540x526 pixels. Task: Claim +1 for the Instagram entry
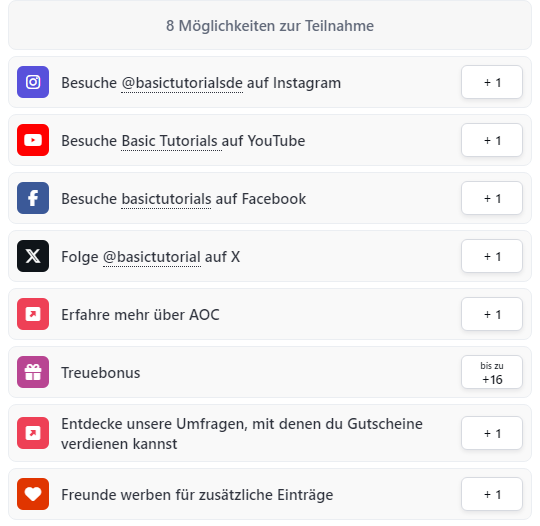[x=492, y=82]
